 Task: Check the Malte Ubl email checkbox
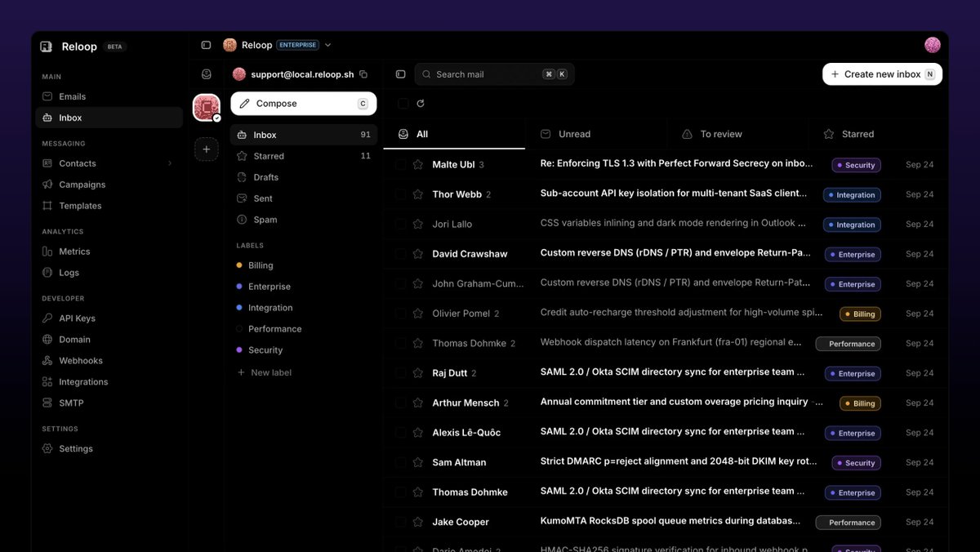[400, 164]
